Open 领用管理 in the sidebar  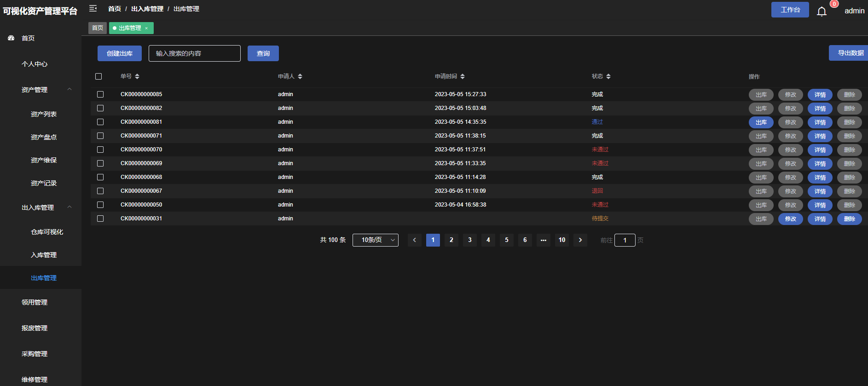point(35,302)
